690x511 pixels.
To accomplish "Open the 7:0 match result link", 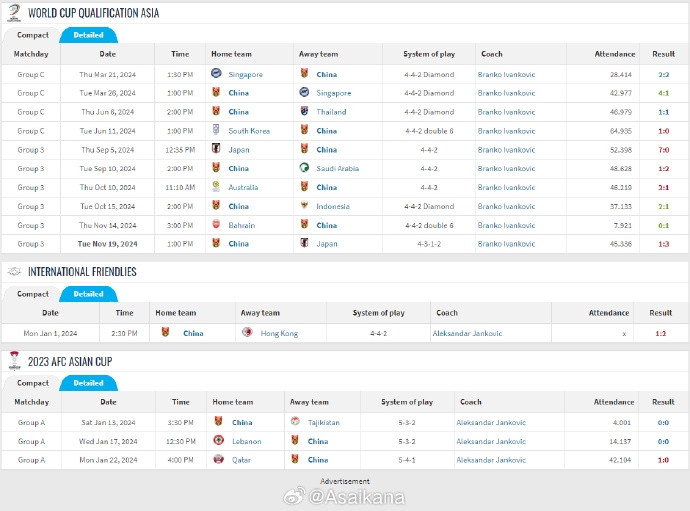I will tap(664, 150).
